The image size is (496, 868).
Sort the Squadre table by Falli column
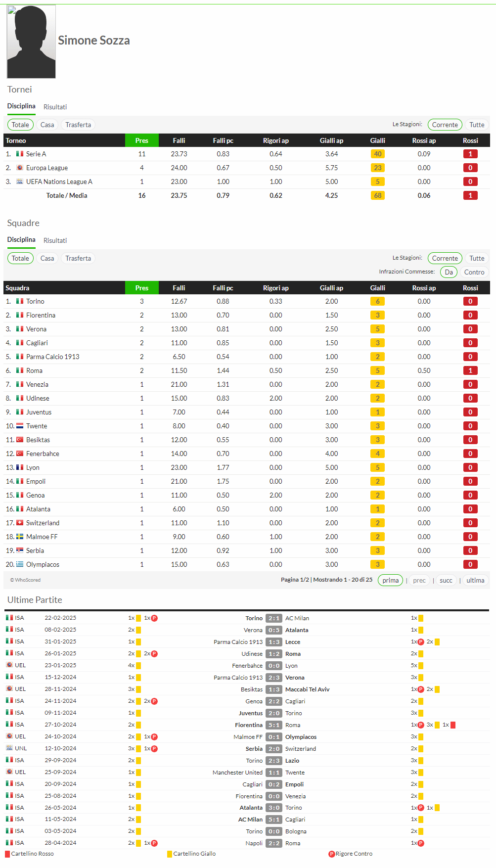point(179,288)
